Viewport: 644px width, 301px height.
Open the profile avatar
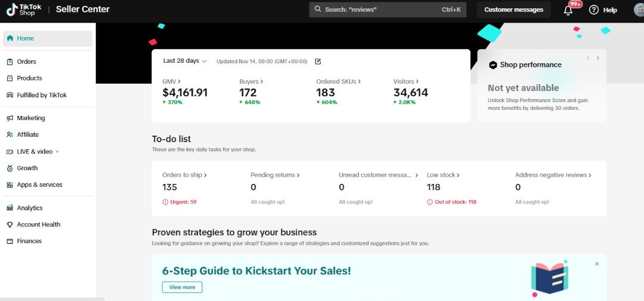(639, 10)
